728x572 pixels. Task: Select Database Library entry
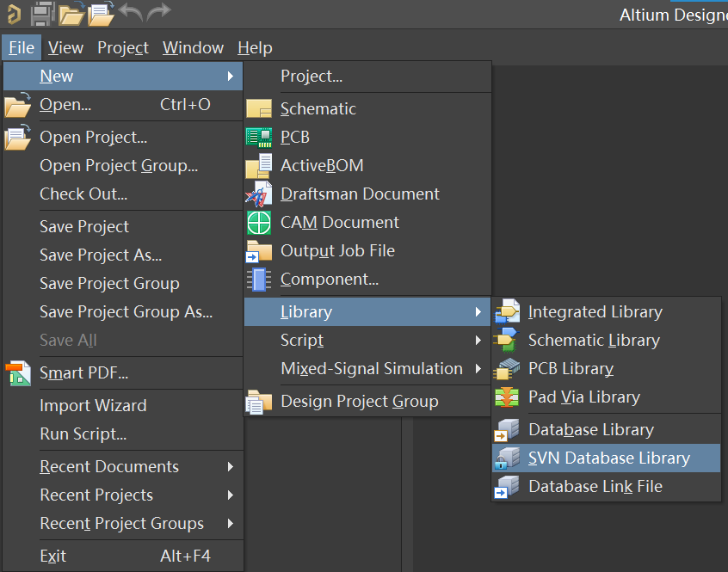pos(607,430)
